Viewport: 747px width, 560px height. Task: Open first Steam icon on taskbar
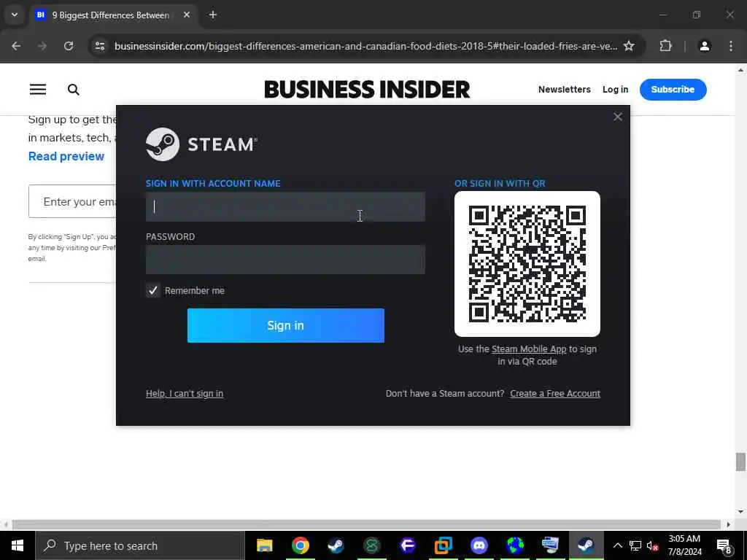point(336,545)
